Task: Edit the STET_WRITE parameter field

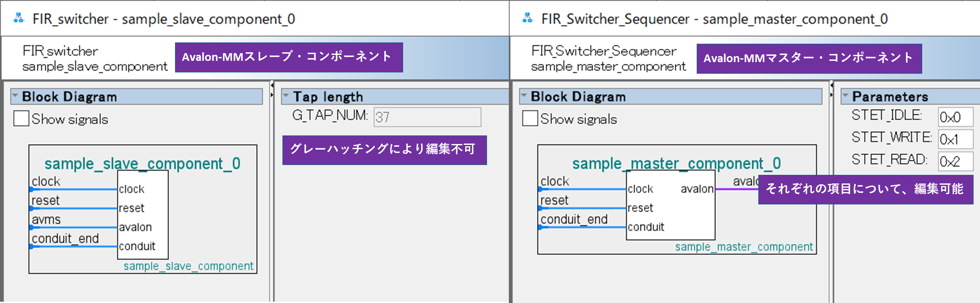Action: [954, 139]
